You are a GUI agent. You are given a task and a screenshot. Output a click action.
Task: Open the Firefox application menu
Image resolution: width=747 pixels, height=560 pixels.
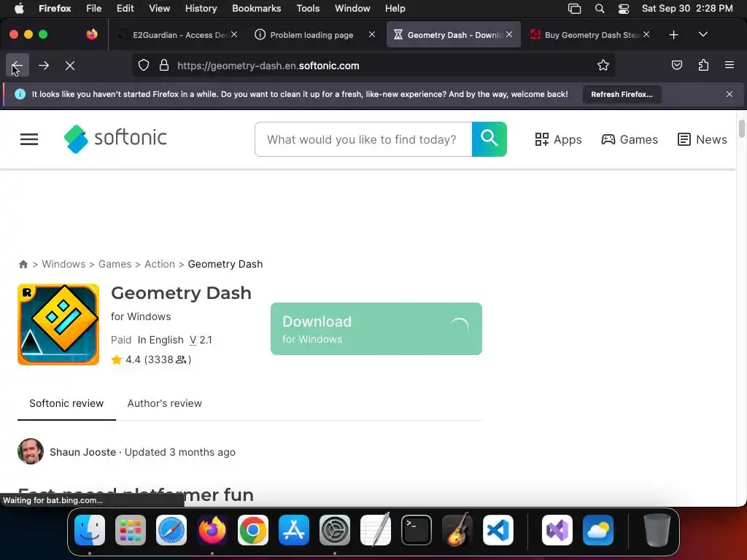tap(729, 65)
